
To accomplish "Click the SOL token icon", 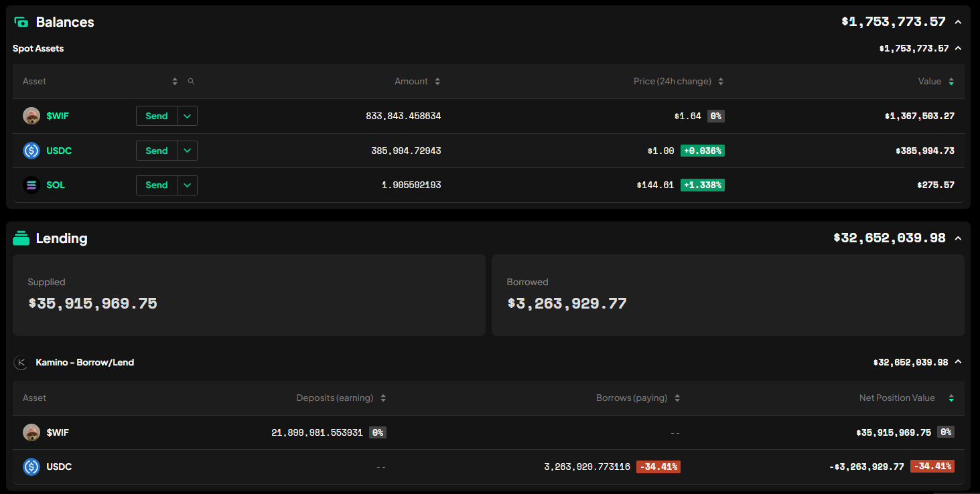I will [31, 185].
